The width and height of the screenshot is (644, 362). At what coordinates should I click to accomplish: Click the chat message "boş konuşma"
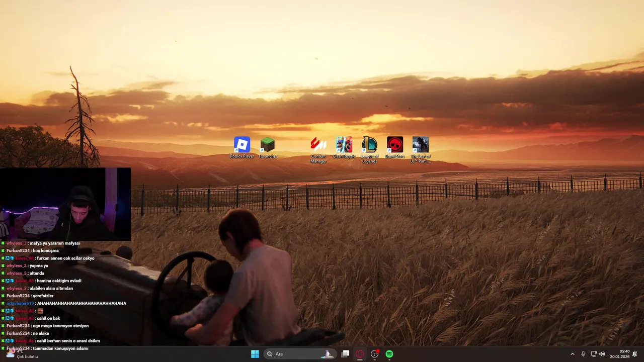[46, 251]
